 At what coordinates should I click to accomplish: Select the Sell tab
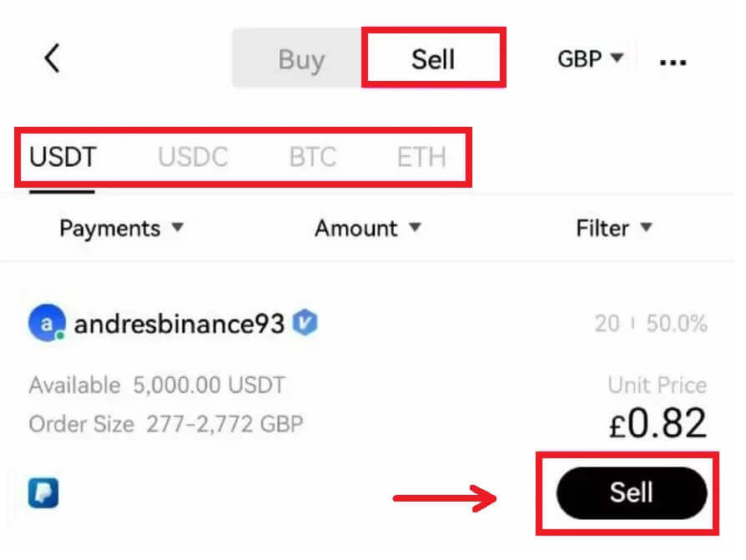click(433, 58)
